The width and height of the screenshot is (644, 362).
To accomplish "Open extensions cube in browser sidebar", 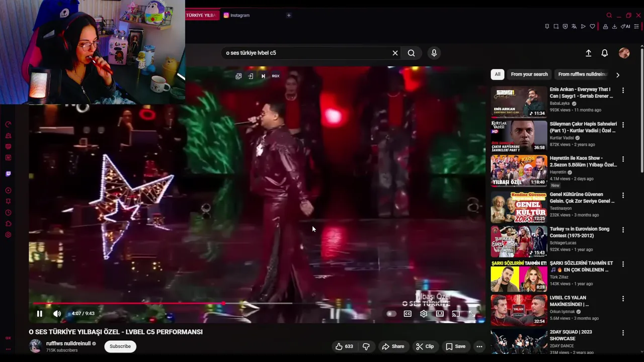I will click(x=8, y=224).
